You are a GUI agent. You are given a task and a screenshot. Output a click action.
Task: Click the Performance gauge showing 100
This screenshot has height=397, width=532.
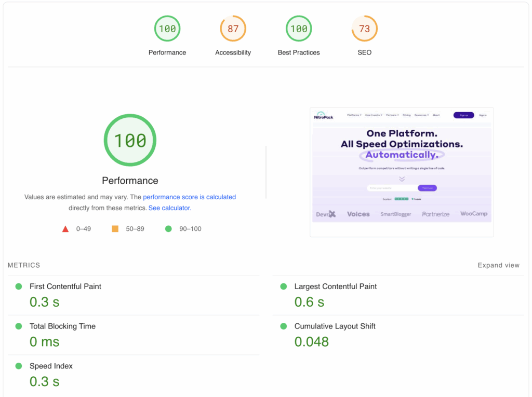point(167,29)
